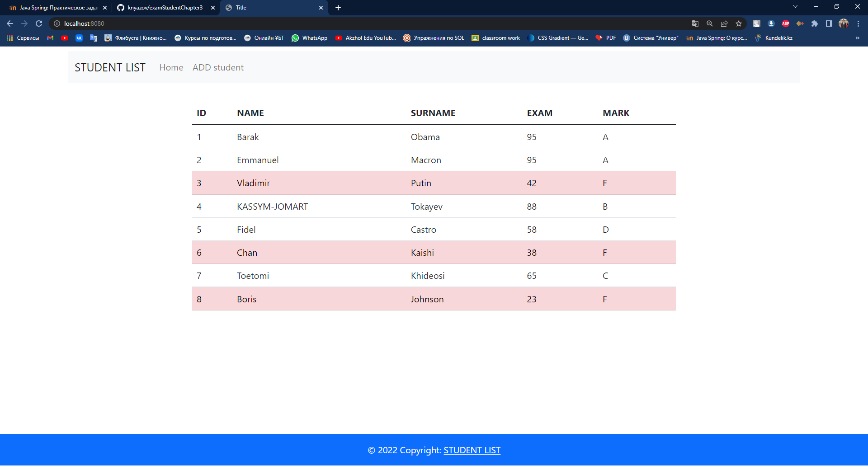The width and height of the screenshot is (868, 470).
Task: Open the CSS Gradient bookmark
Action: [558, 38]
